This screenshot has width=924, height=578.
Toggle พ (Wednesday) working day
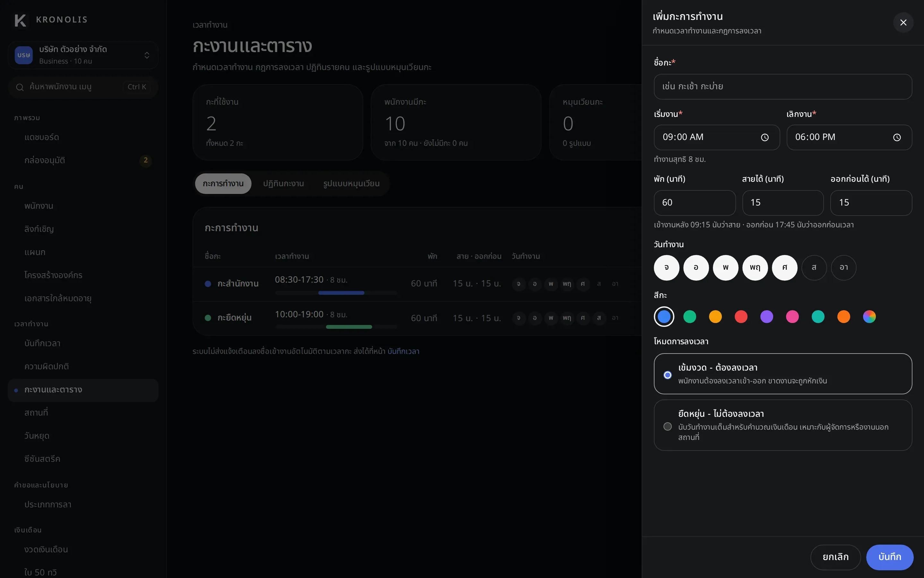click(725, 267)
